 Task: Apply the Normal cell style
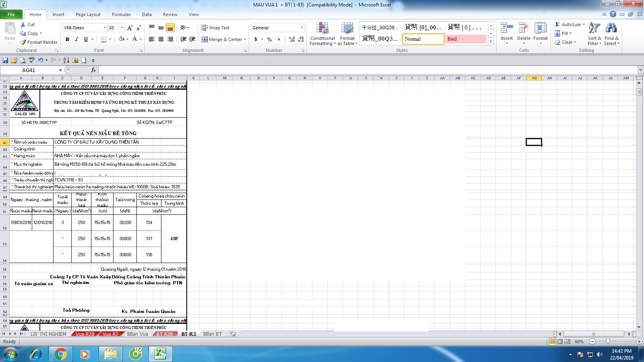coord(423,39)
